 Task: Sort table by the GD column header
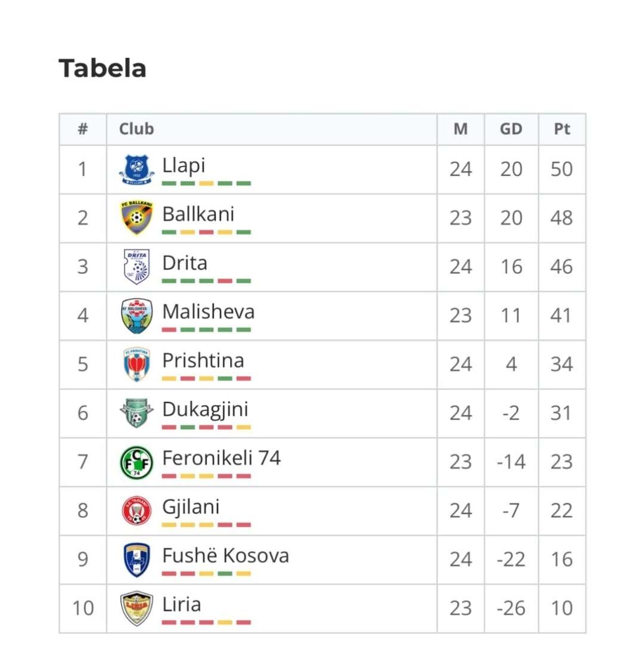(511, 129)
